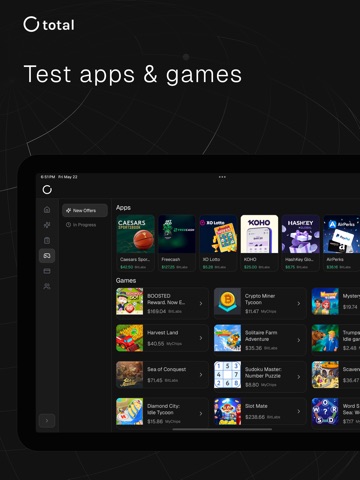
Task: Open the HashKey Global app offer
Action: point(301,243)
